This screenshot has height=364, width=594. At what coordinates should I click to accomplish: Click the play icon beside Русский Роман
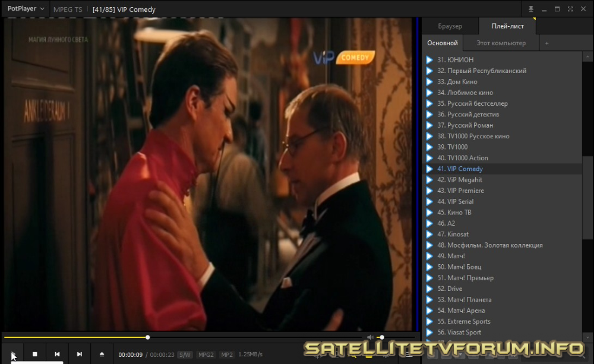point(429,125)
